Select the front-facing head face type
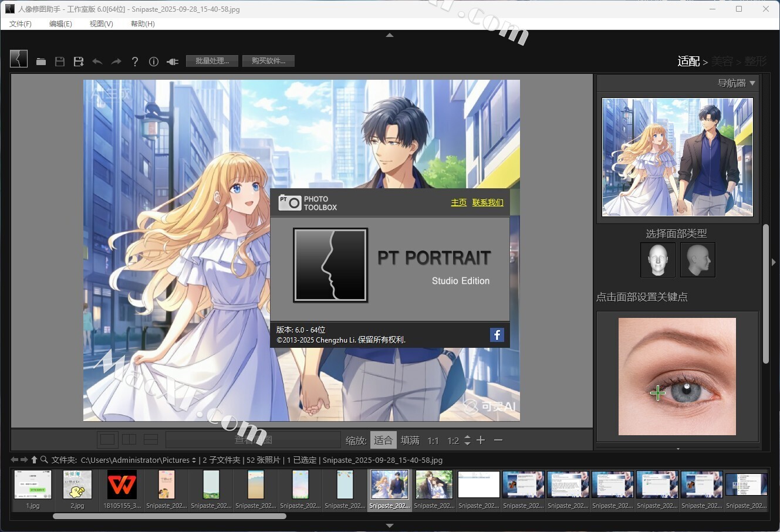Screen dimensions: 780x532 pyautogui.click(x=658, y=259)
